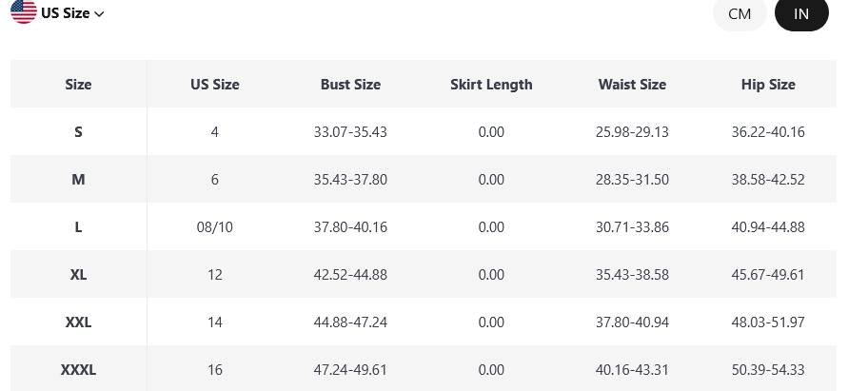The height and width of the screenshot is (391, 868).
Task: Click bust value 33.07-35.43
Action: [350, 132]
